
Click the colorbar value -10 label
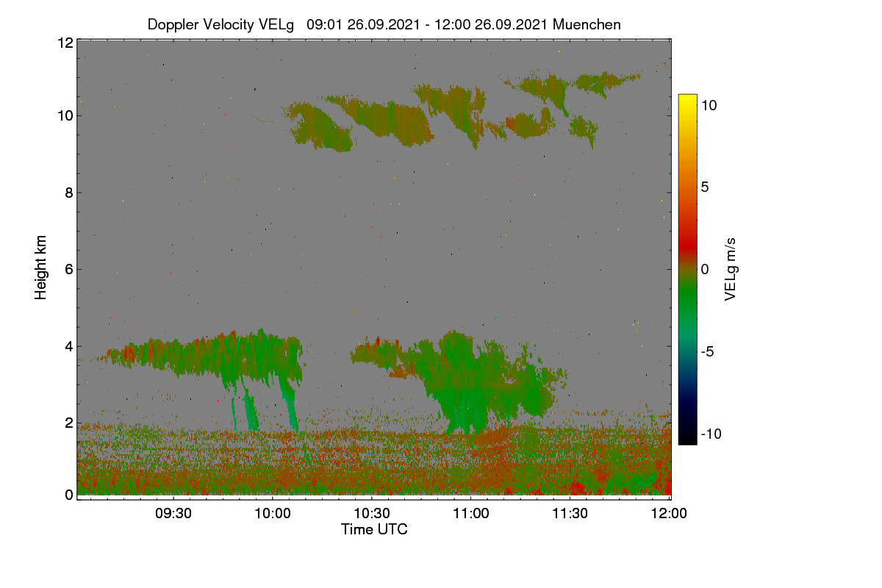711,434
